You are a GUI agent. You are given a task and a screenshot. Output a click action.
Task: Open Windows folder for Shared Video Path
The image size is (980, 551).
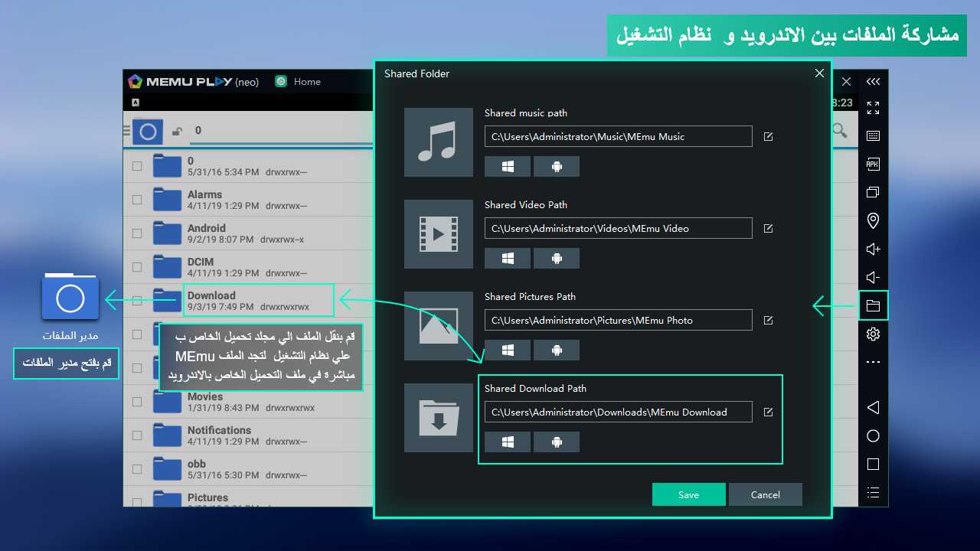(x=508, y=258)
